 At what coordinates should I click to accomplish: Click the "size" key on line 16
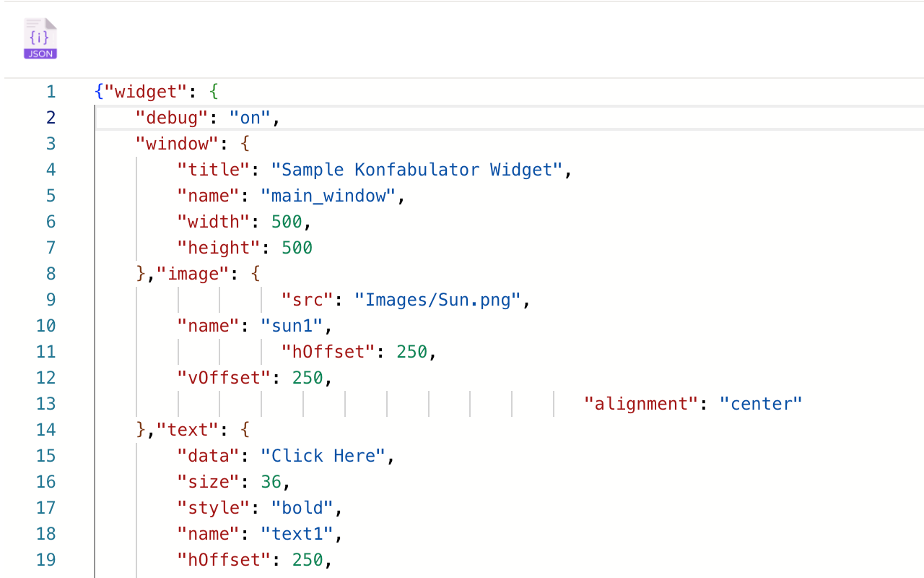point(209,482)
